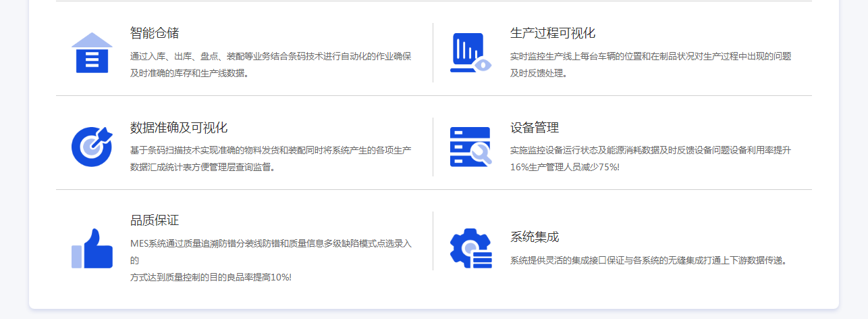868x319 pixels.
Task: Click the text 16%生产管理人员减少75%!
Action: (x=564, y=167)
